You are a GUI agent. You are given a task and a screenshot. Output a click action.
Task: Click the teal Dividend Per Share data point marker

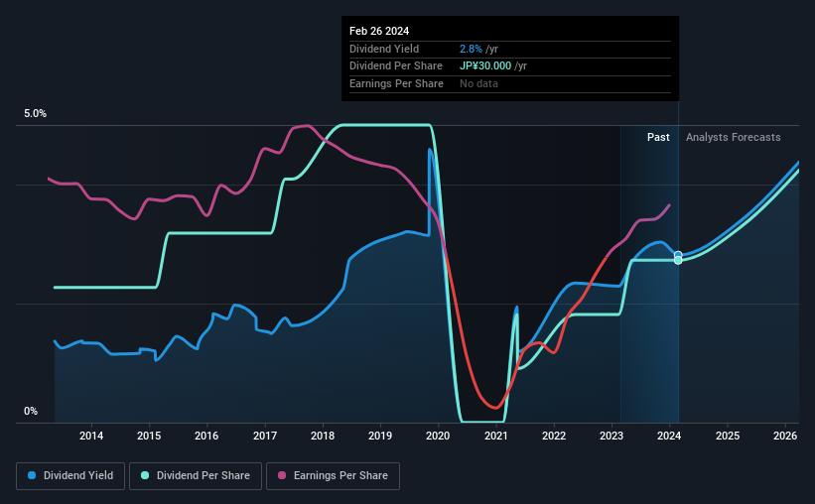click(x=678, y=260)
